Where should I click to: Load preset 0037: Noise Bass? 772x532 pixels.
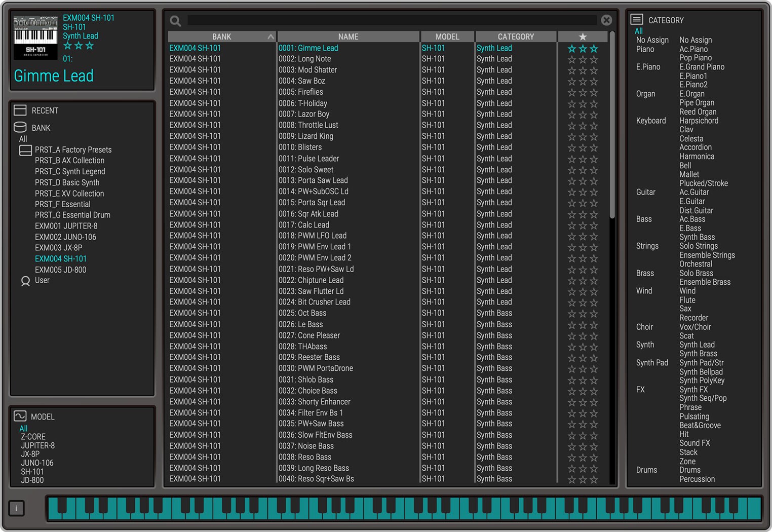click(x=306, y=446)
